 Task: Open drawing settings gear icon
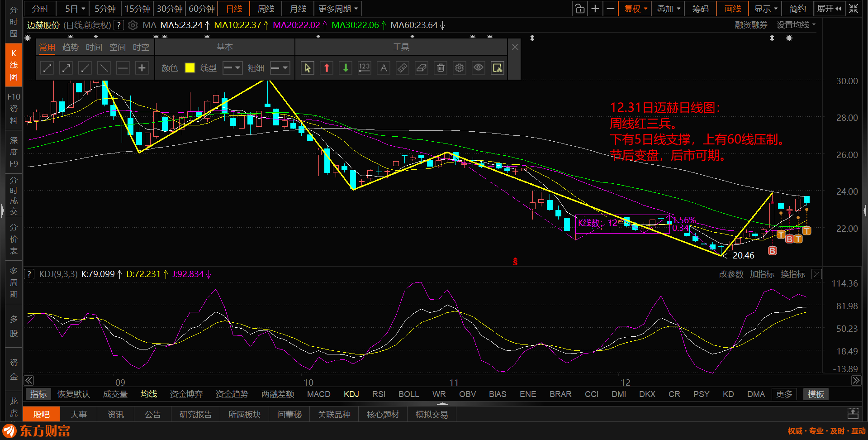[x=460, y=68]
